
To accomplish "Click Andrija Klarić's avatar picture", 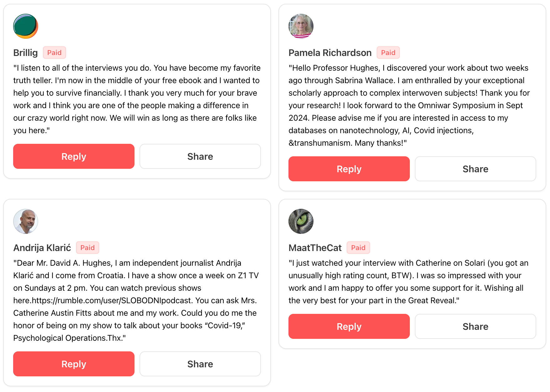I will [26, 221].
